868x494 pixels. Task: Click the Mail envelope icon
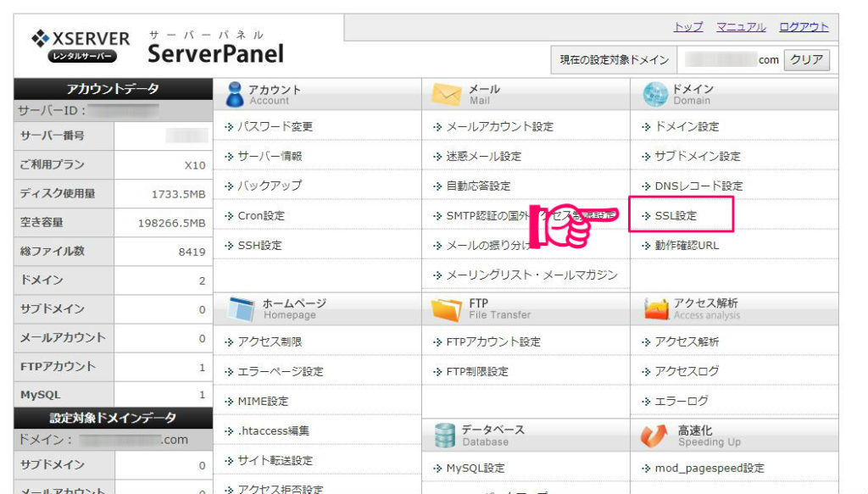(x=446, y=94)
